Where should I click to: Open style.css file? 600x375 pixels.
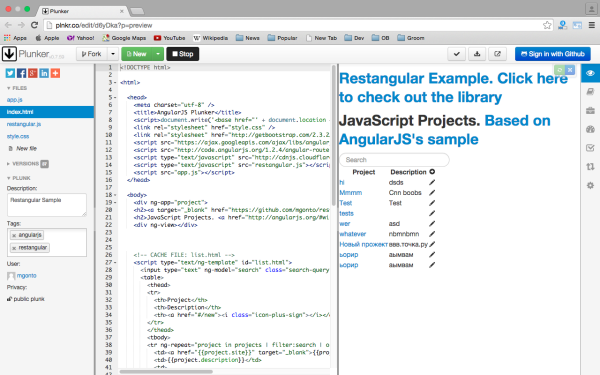[18, 136]
